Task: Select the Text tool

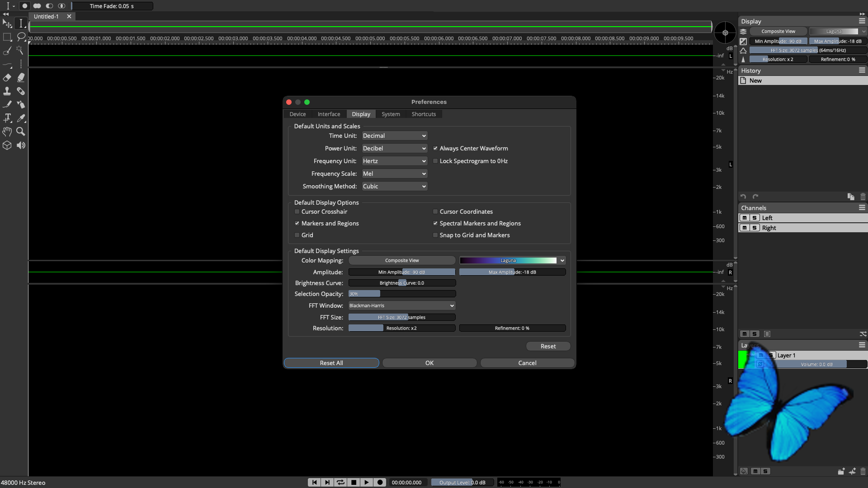Action: pyautogui.click(x=7, y=118)
